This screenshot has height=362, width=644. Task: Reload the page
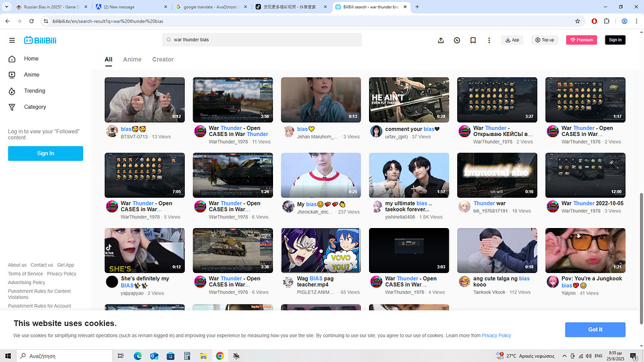[31, 21]
